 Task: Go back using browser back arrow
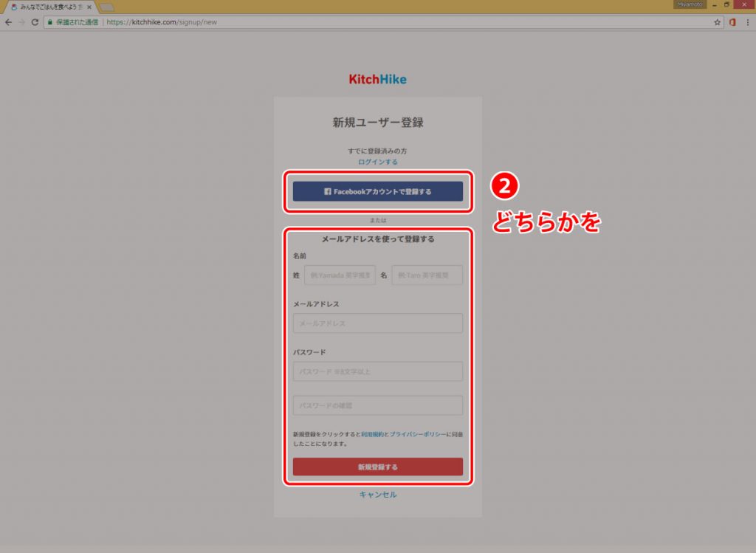click(x=8, y=22)
